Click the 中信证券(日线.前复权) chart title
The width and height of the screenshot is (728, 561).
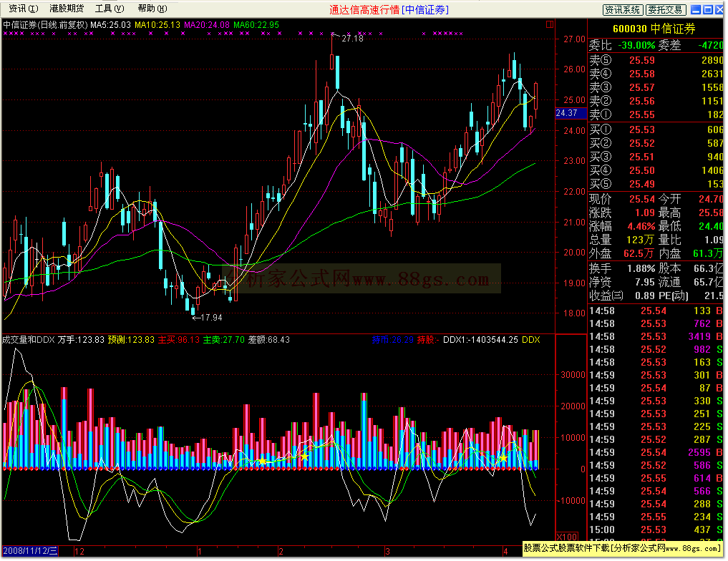click(x=46, y=25)
